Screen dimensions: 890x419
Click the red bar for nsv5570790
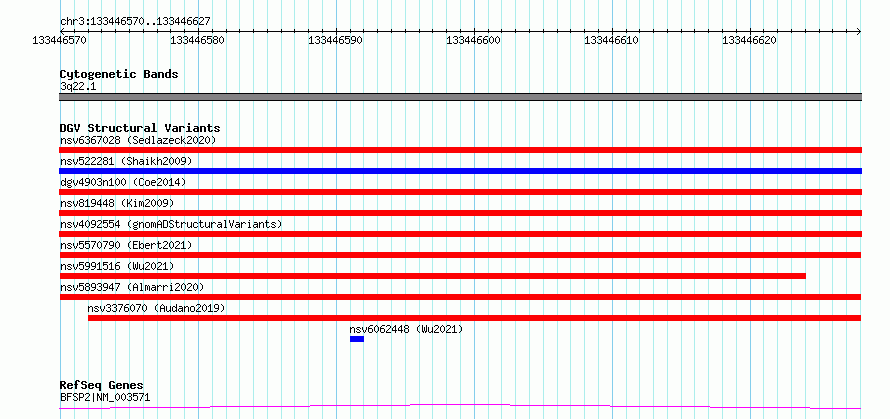[x=460, y=255]
